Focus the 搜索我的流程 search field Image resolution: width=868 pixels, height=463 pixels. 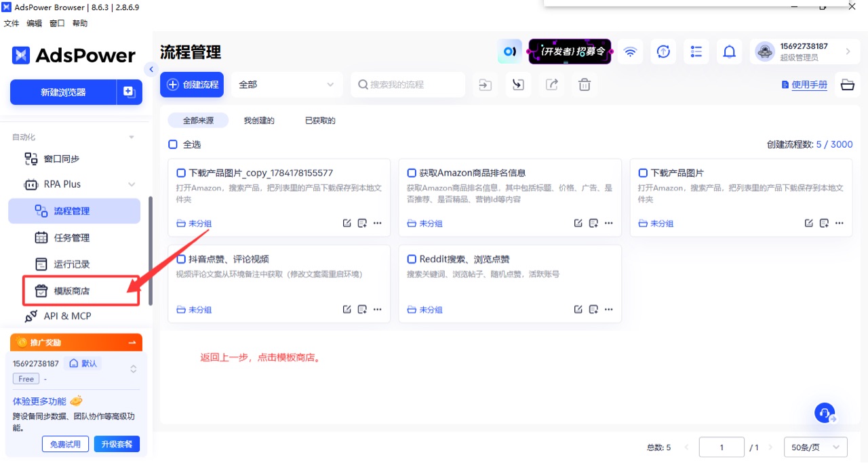(408, 85)
